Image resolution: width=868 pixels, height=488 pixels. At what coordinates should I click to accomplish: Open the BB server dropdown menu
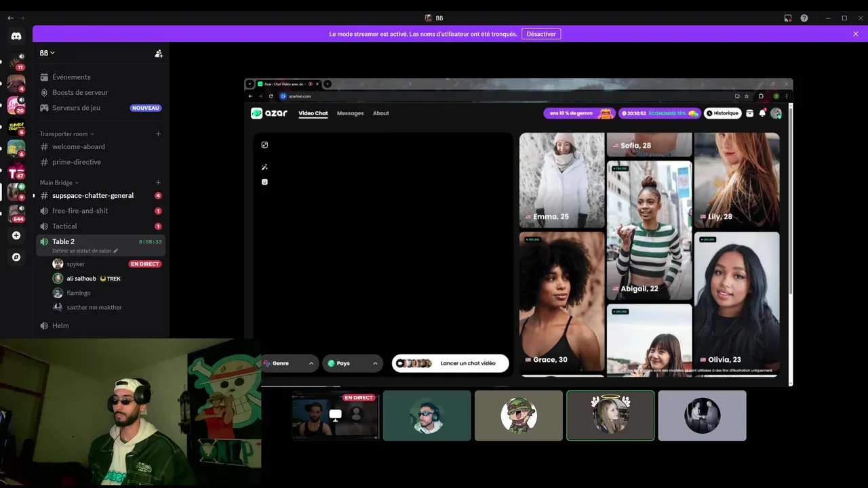[x=47, y=53]
